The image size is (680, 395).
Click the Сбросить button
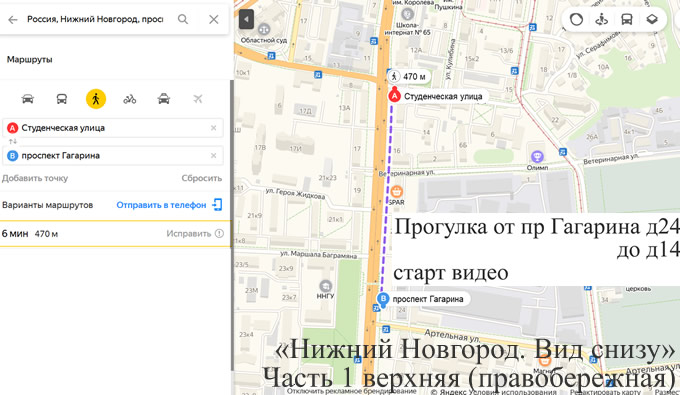pyautogui.click(x=202, y=178)
